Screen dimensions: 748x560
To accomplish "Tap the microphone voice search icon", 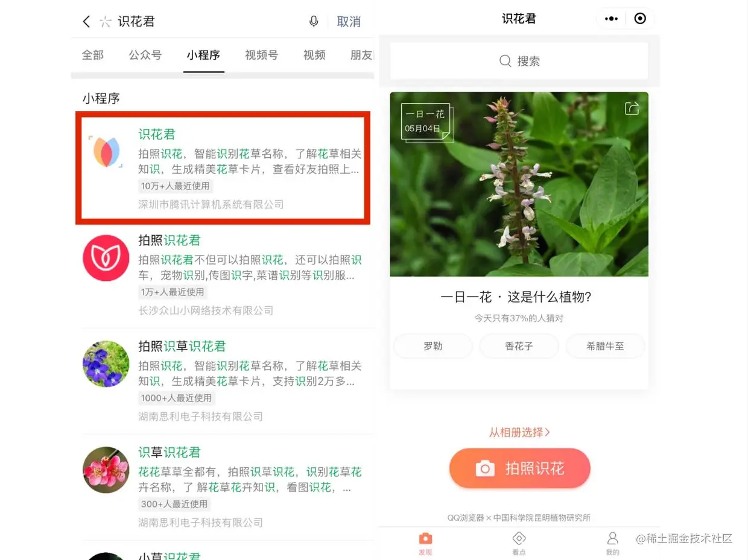I will coord(314,22).
